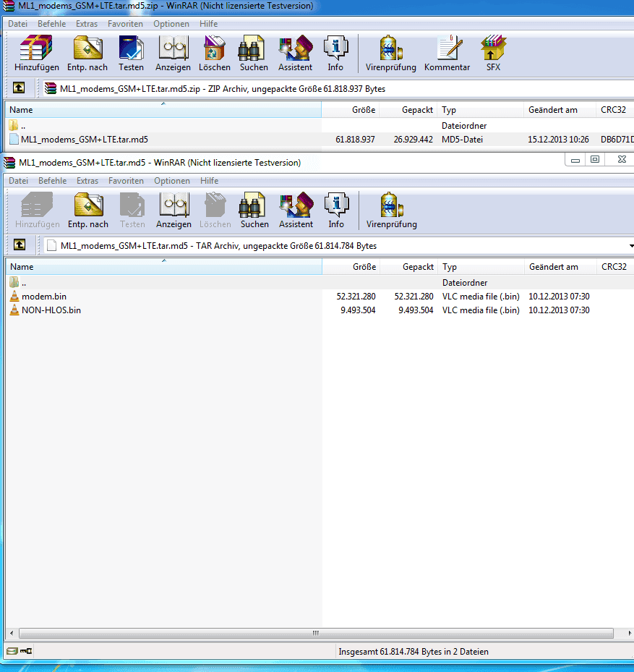Click Testen icon in the ZIP archive window
Viewport: 634px width, 672px height.
[131, 48]
